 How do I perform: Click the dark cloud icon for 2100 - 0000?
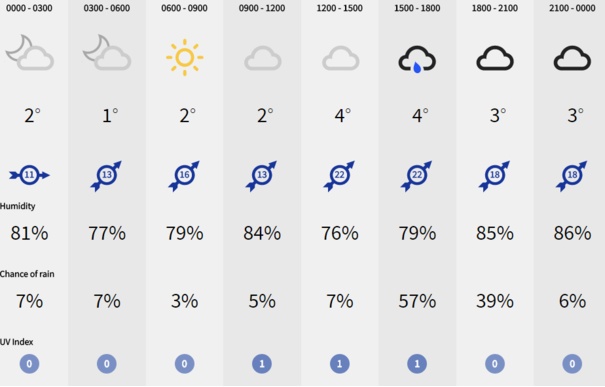coord(572,58)
